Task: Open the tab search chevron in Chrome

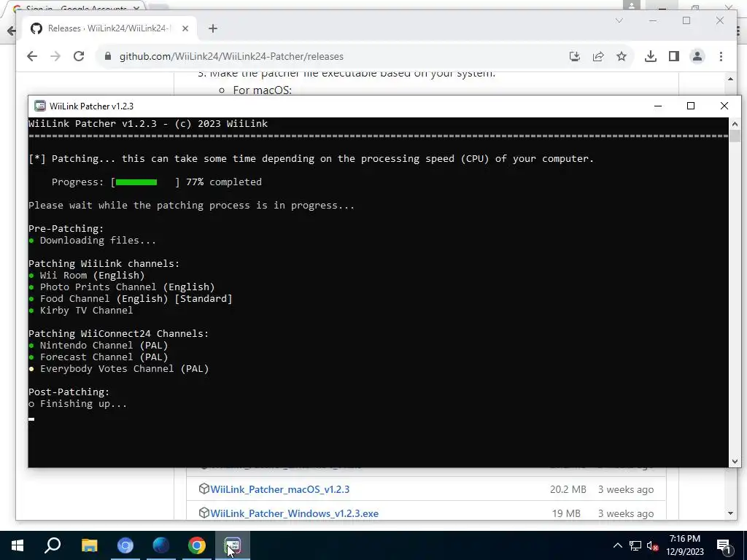Action: tap(619, 20)
